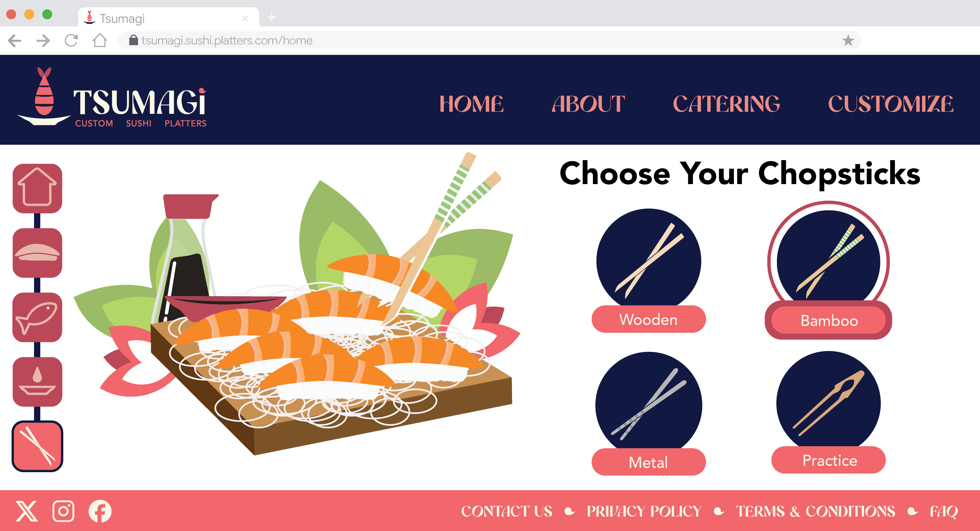Image resolution: width=980 pixels, height=531 pixels.
Task: Open the CUSTOMIZE nav item
Action: pyautogui.click(x=891, y=104)
